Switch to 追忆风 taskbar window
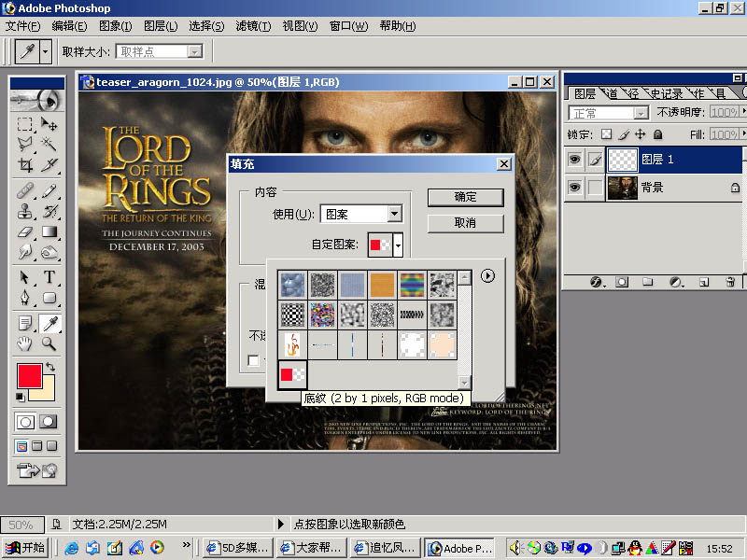The image size is (747, 560). pos(385,548)
